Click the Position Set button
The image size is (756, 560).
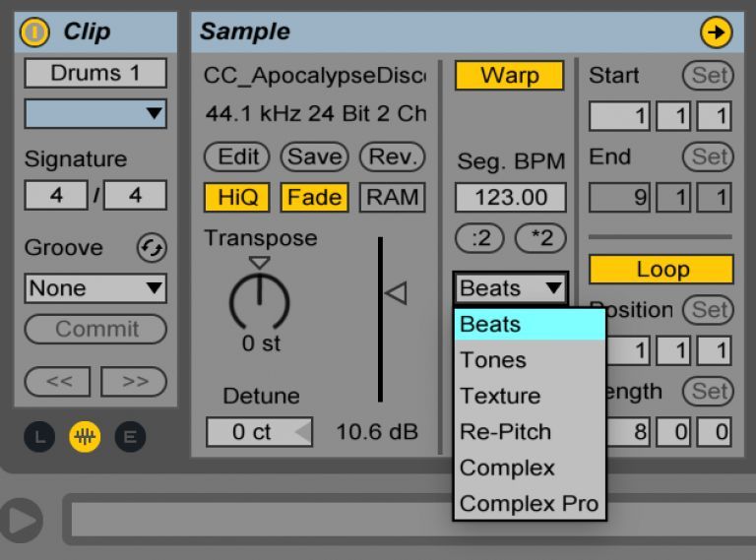(709, 309)
